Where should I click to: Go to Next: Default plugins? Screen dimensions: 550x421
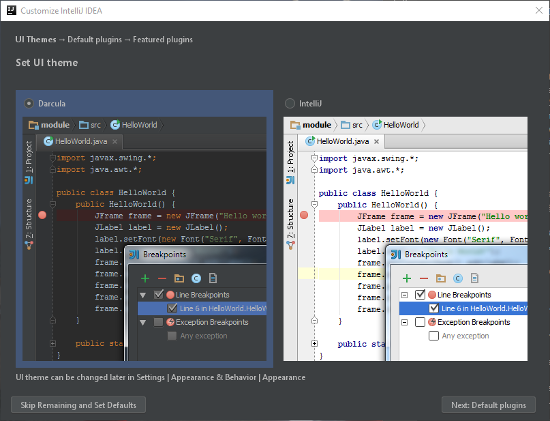tap(489, 405)
